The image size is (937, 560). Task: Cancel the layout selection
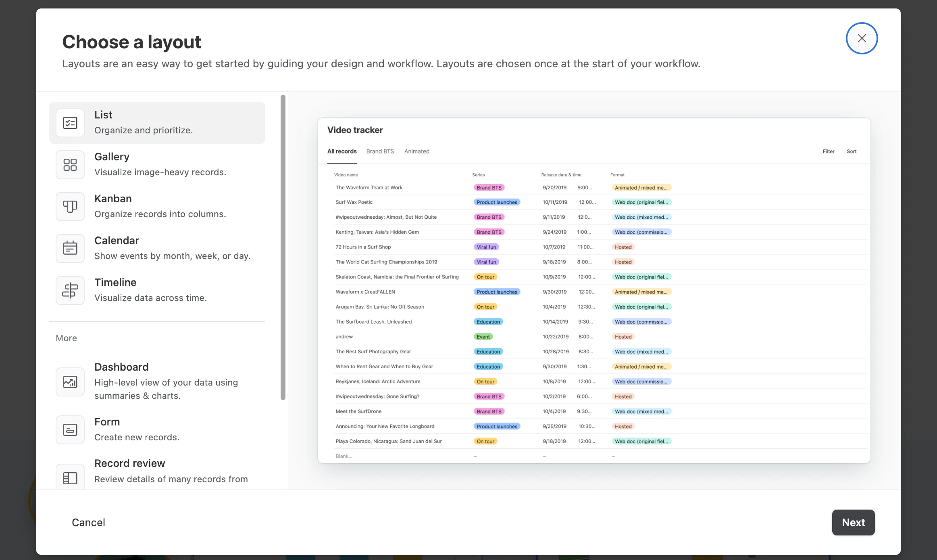tap(88, 522)
